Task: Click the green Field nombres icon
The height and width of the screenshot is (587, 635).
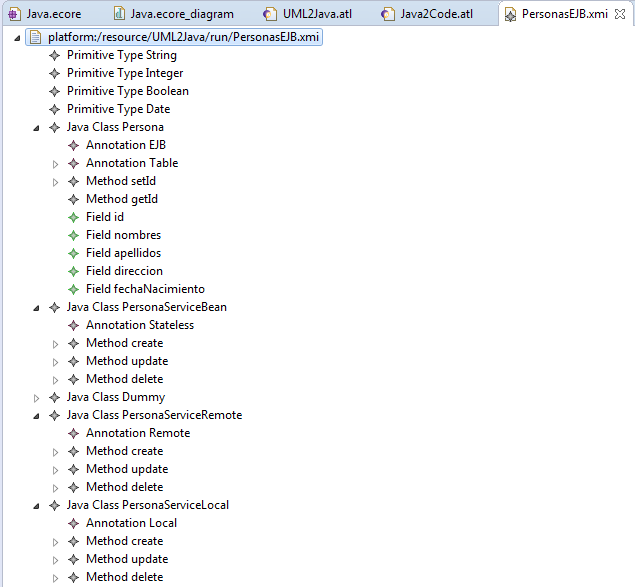Action: (x=73, y=235)
